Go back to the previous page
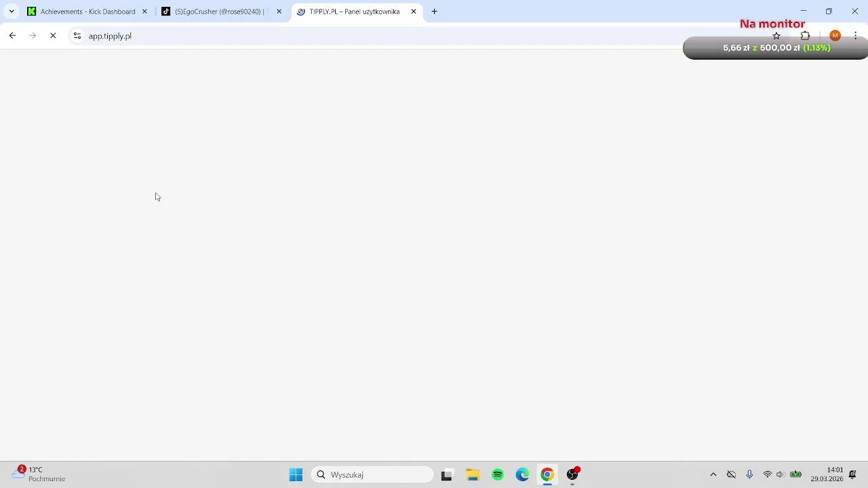The width and height of the screenshot is (868, 488). (12, 36)
